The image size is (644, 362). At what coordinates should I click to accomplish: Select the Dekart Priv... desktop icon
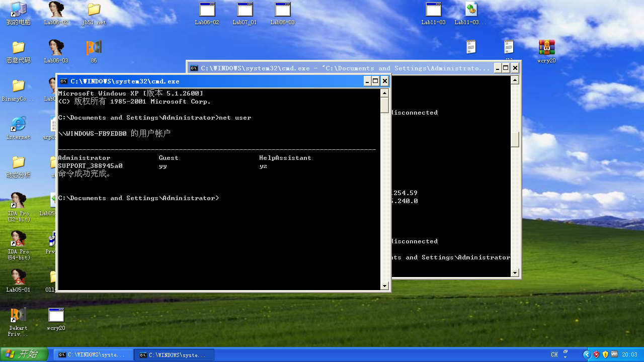click(x=19, y=322)
